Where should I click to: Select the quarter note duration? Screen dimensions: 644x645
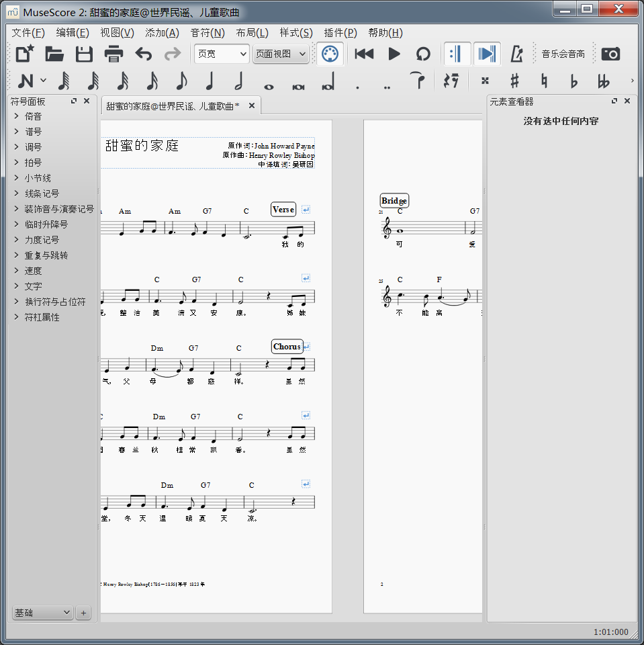tap(210, 81)
